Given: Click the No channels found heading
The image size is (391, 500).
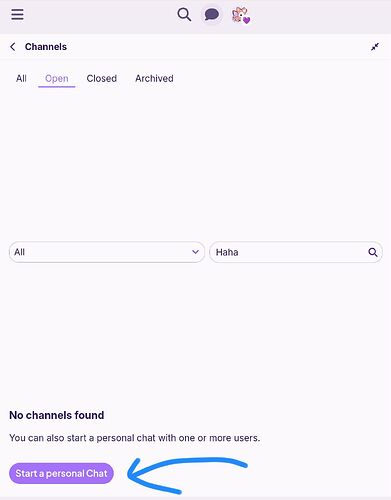Looking at the screenshot, I should pos(57,415).
